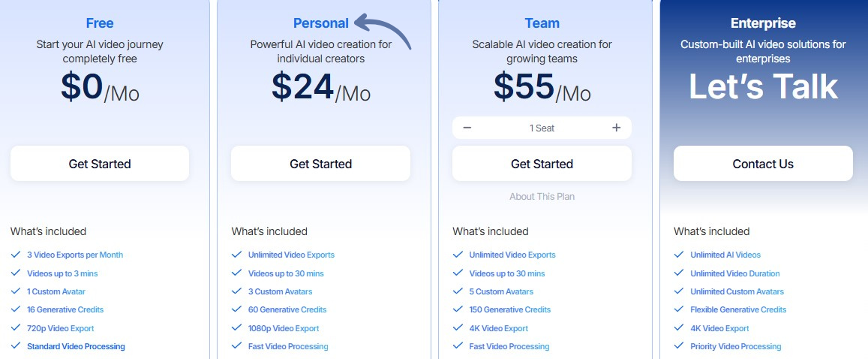Click the 1 Seat quantity field

point(542,128)
